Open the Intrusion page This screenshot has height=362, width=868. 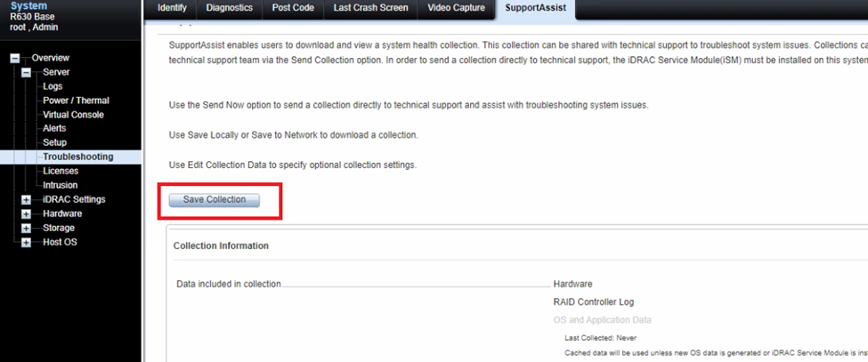[x=61, y=186]
